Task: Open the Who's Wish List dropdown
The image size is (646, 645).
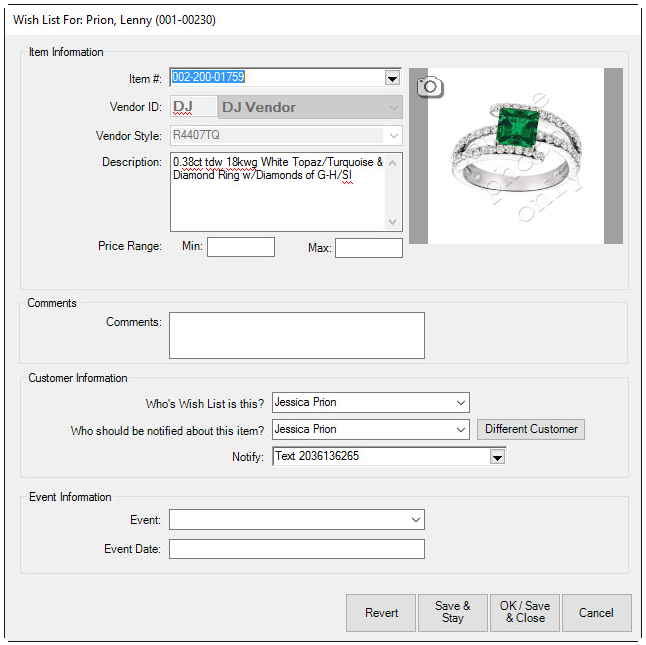Action: pos(460,403)
